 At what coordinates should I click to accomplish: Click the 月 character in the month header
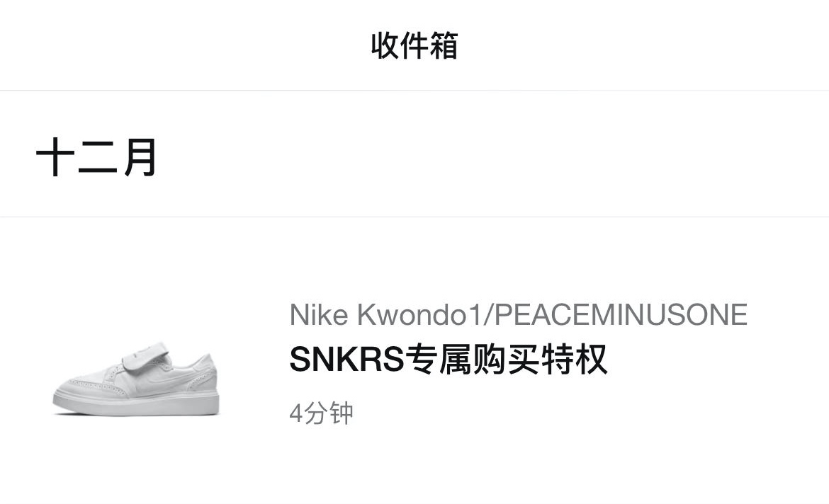tap(140, 157)
